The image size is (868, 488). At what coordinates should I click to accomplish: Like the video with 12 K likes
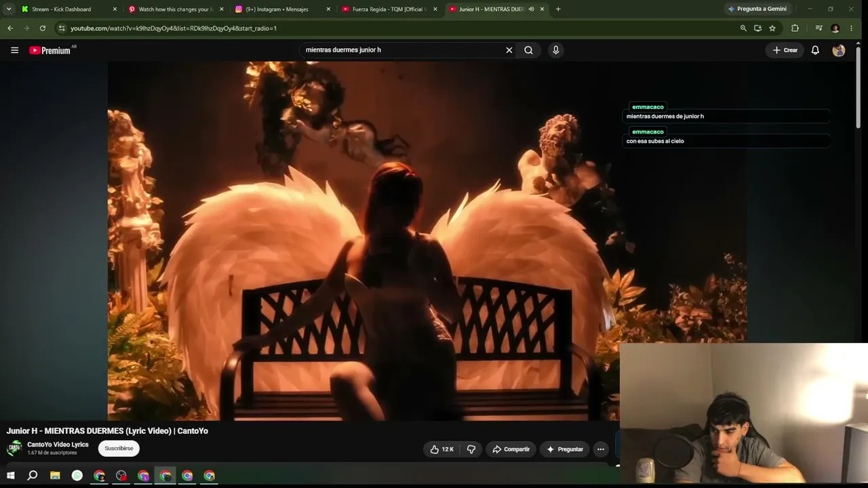pyautogui.click(x=442, y=449)
